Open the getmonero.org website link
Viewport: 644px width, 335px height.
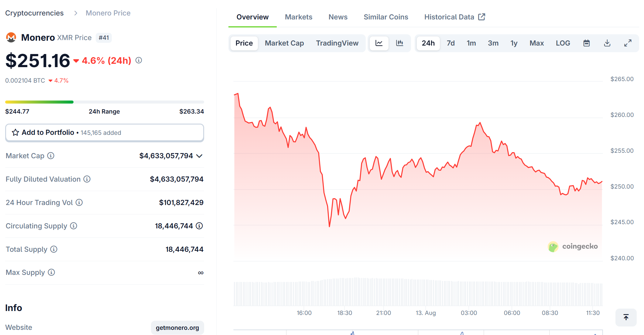click(177, 327)
